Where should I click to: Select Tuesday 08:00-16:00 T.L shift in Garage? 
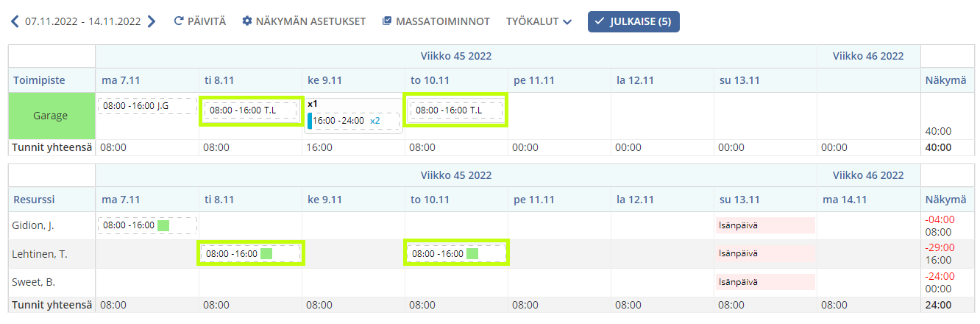251,110
